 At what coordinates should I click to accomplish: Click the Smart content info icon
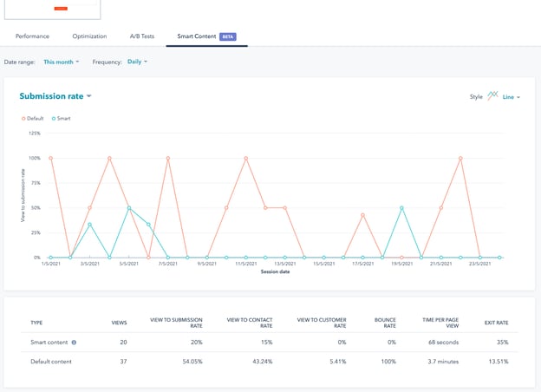click(x=74, y=343)
